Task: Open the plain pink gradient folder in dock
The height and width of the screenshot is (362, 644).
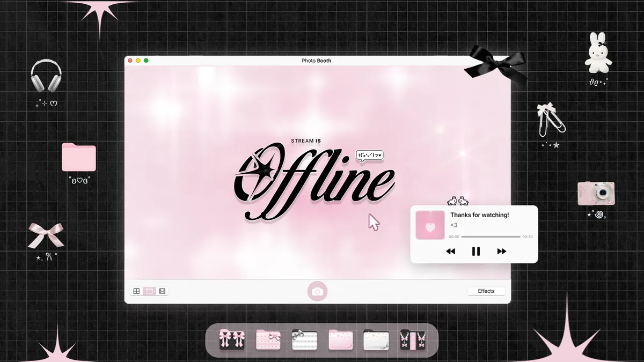Action: coord(341,340)
